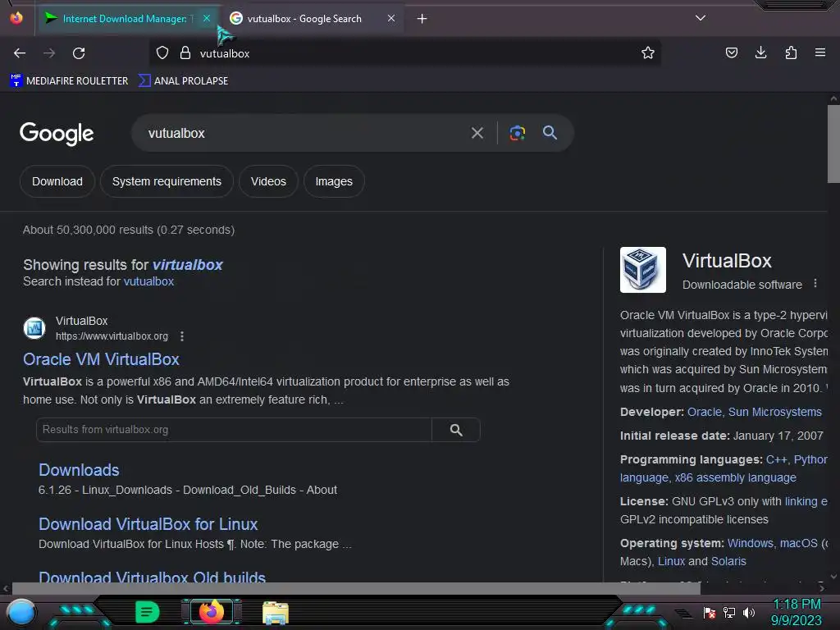Open Download VirtualBox for Linux link

click(148, 524)
